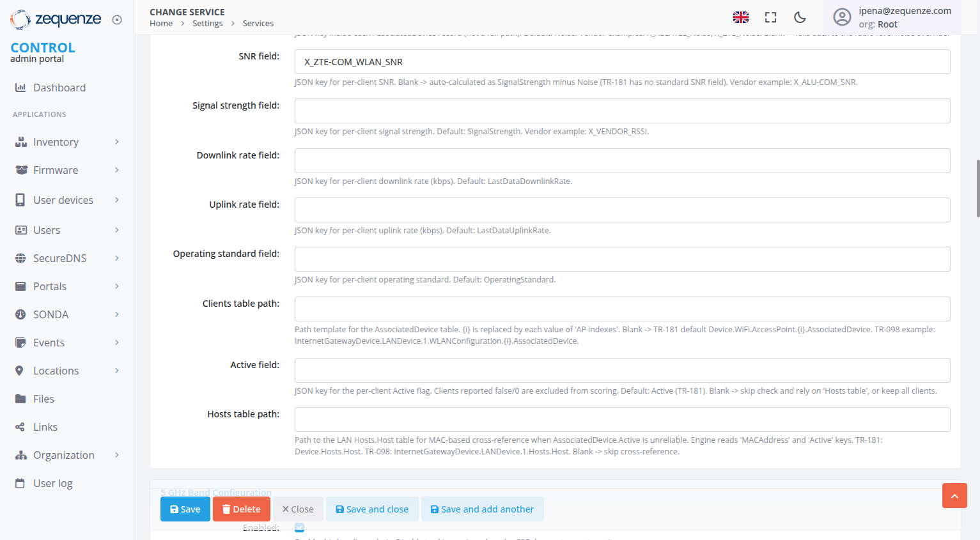The width and height of the screenshot is (980, 540).
Task: Click the Delete button
Action: 241,509
